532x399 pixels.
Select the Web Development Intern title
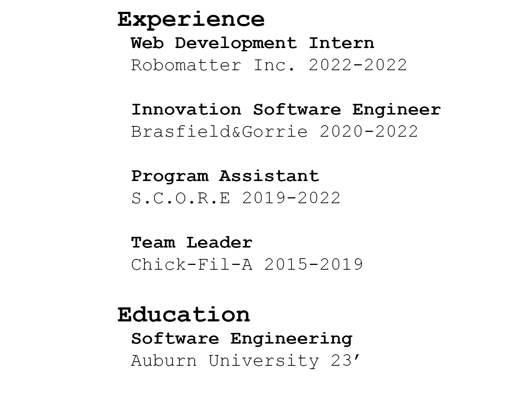pyautogui.click(x=253, y=44)
